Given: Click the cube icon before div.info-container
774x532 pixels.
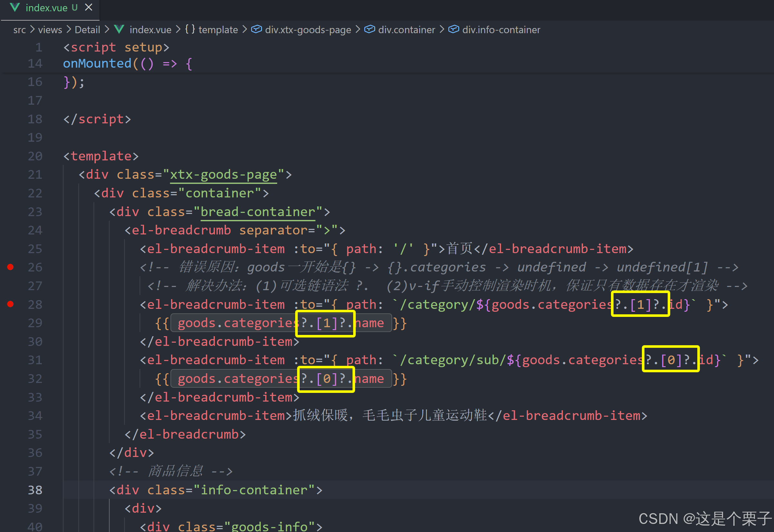Looking at the screenshot, I should [x=453, y=30].
